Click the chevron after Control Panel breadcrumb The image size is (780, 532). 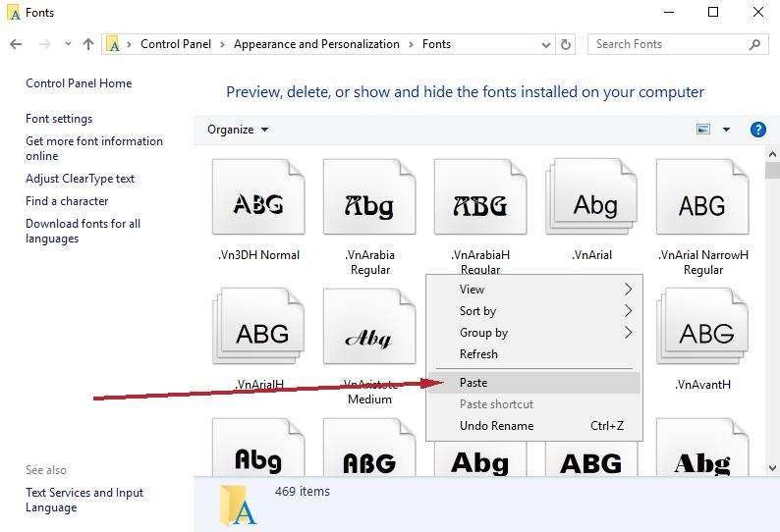coord(222,44)
